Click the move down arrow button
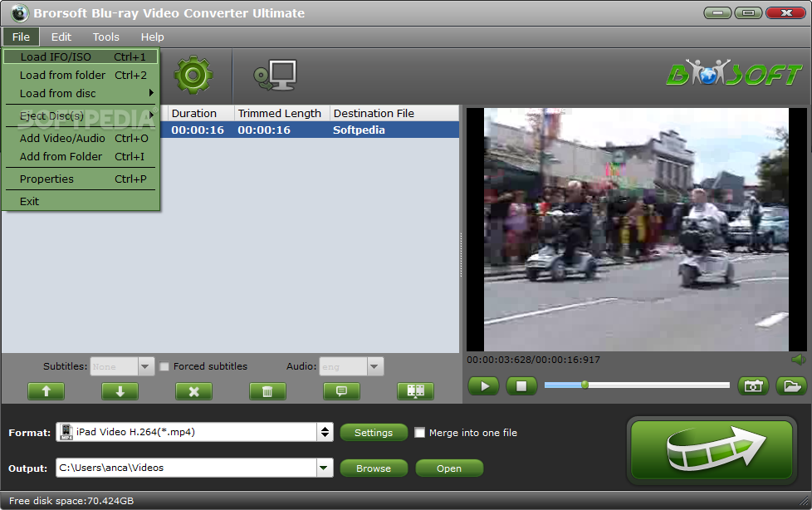This screenshot has width=812, height=510. coord(120,391)
